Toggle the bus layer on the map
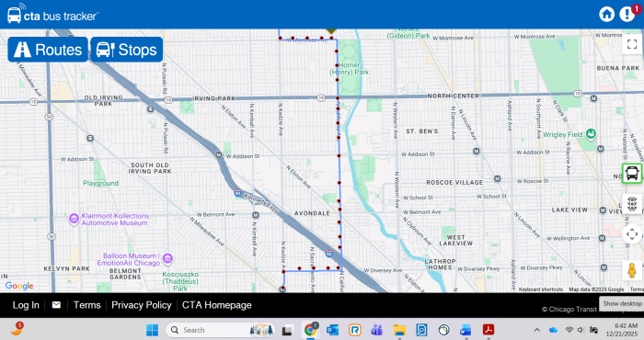The image size is (644, 340). (x=632, y=173)
